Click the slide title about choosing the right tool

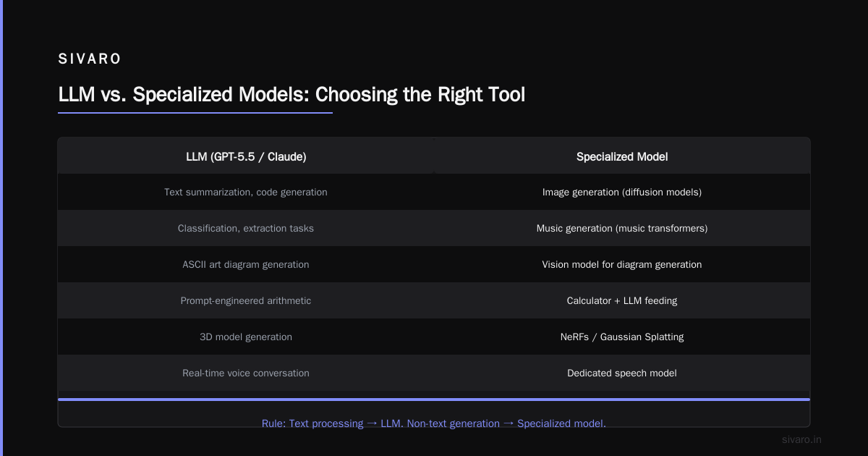coord(292,95)
